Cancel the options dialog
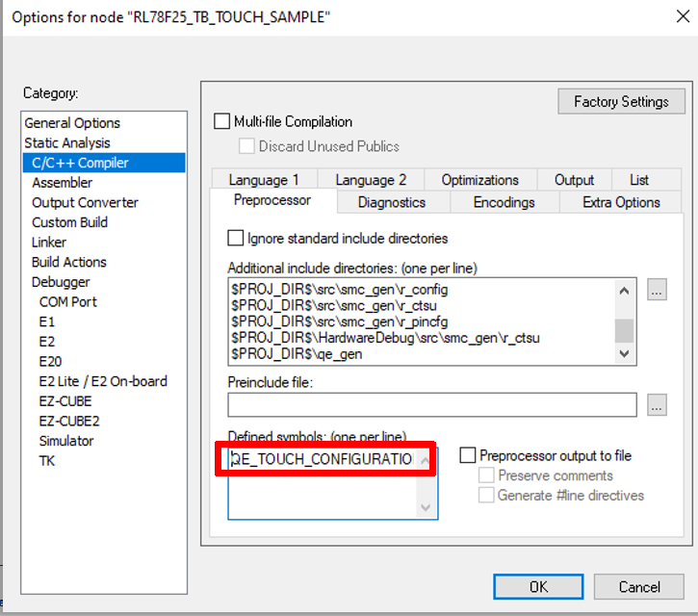698x616 pixels. point(639,586)
